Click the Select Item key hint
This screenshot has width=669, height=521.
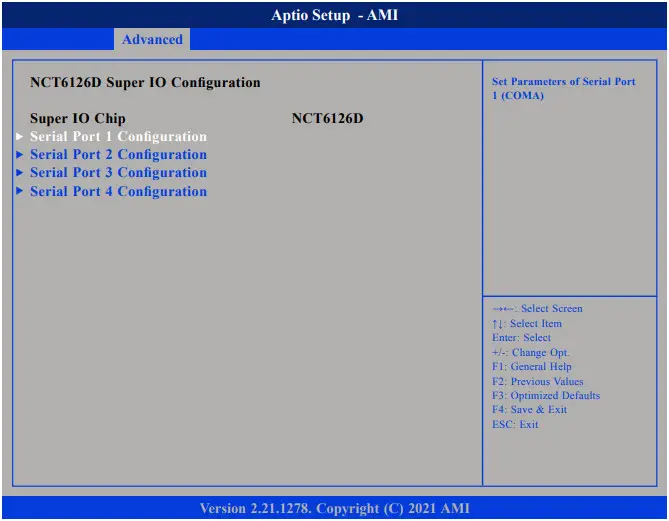pyautogui.click(x=526, y=323)
